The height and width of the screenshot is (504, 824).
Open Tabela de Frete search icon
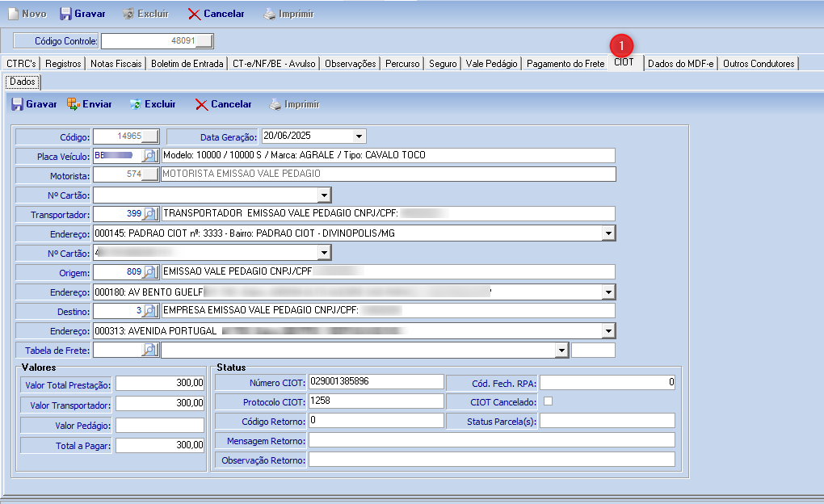[150, 350]
